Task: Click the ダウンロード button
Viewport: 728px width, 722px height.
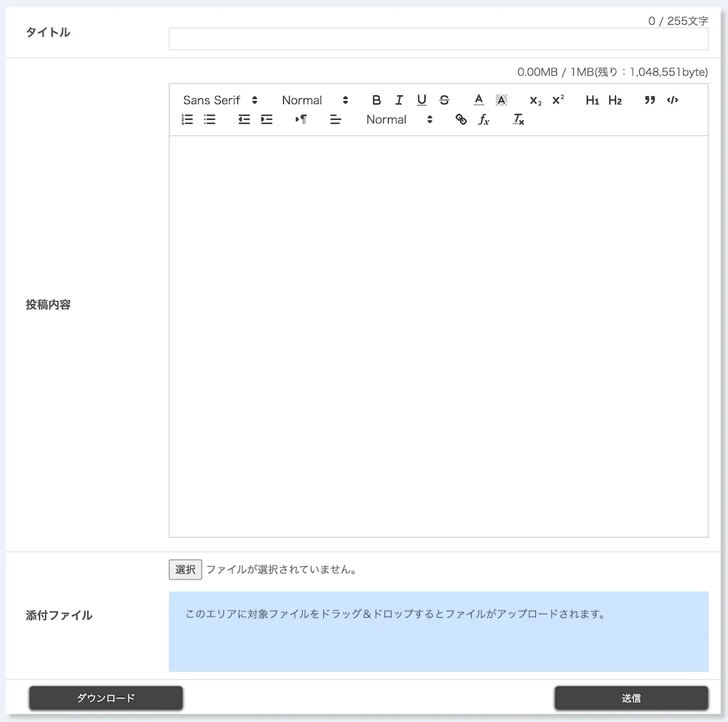Action: [x=106, y=698]
